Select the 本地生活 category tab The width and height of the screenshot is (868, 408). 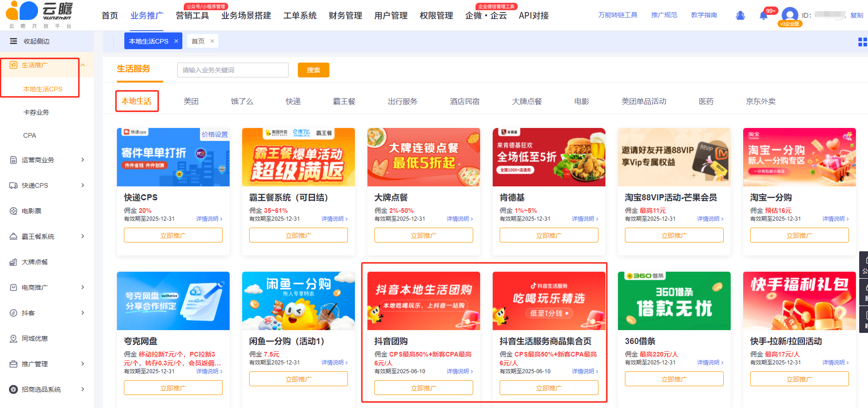[x=136, y=102]
